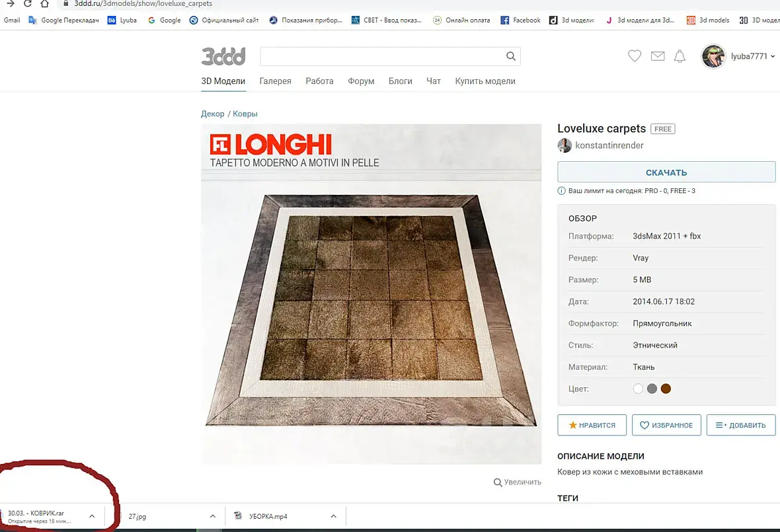This screenshot has height=532, width=780.
Task: Open favorites heart icon in header
Action: [635, 56]
